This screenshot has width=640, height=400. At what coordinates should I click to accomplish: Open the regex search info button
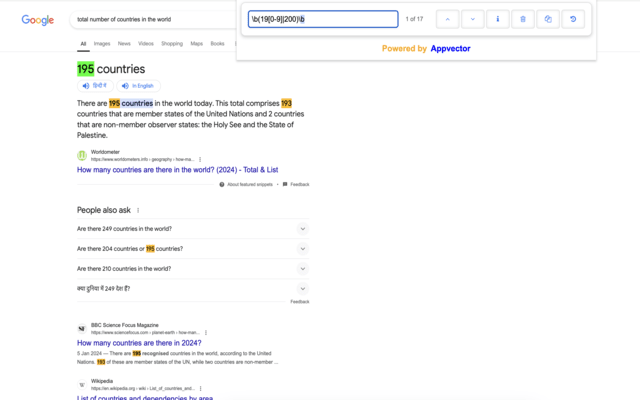coord(497,19)
